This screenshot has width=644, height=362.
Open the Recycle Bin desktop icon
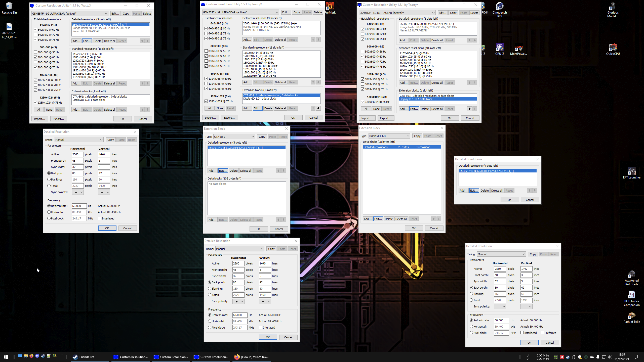(x=9, y=8)
